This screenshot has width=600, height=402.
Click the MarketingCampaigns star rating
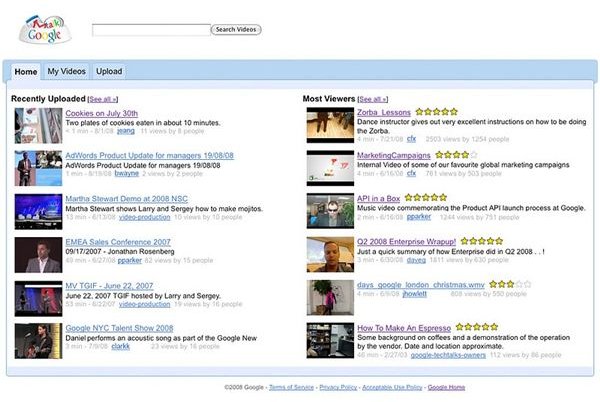[457, 155]
